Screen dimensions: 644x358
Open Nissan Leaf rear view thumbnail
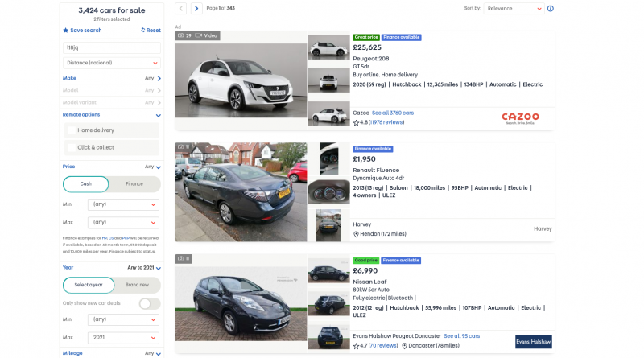pyautogui.click(x=328, y=337)
